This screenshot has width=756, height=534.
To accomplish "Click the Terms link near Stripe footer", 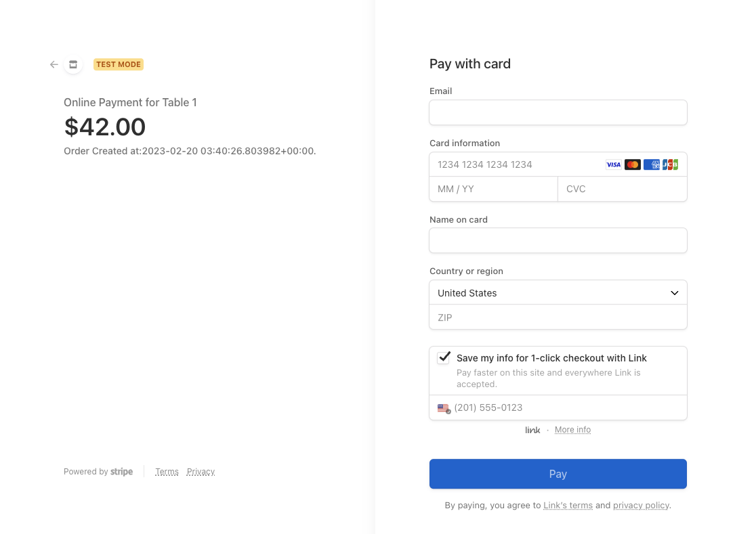I will click(167, 472).
